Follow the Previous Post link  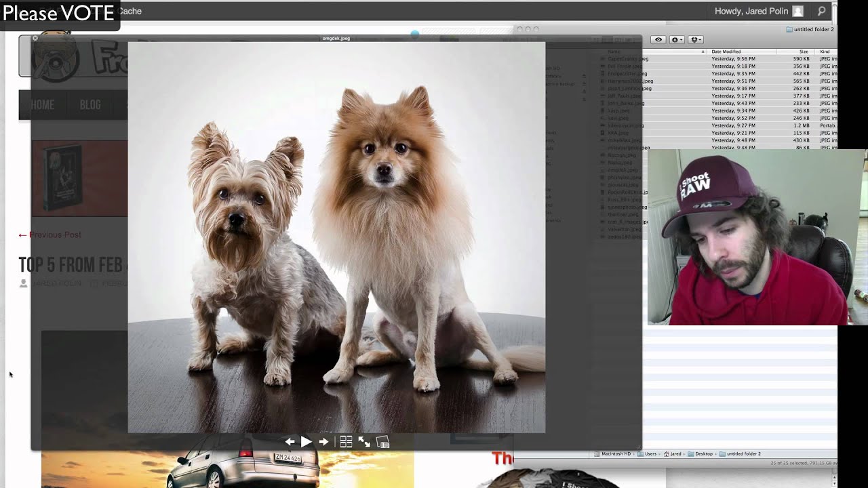point(50,235)
